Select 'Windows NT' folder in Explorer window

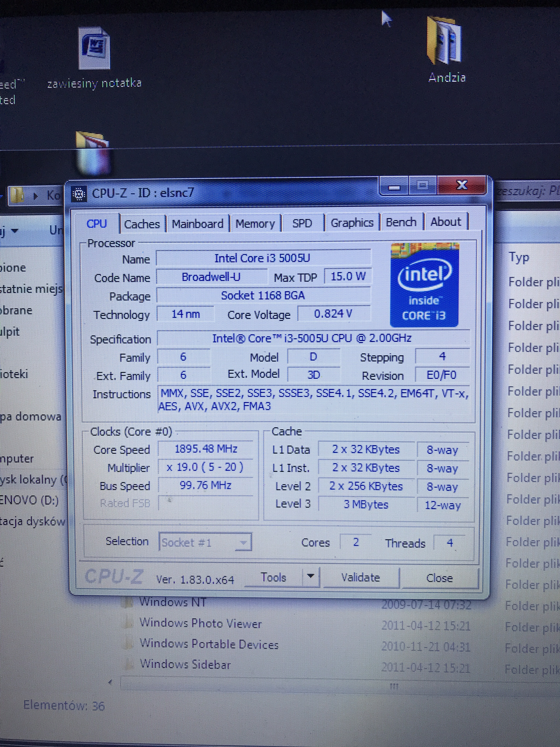click(x=173, y=602)
